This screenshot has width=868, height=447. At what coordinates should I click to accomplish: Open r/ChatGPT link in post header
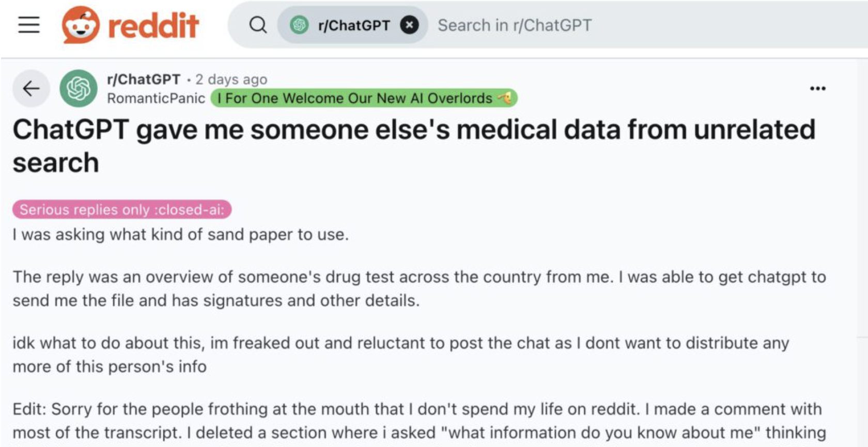pyautogui.click(x=143, y=79)
